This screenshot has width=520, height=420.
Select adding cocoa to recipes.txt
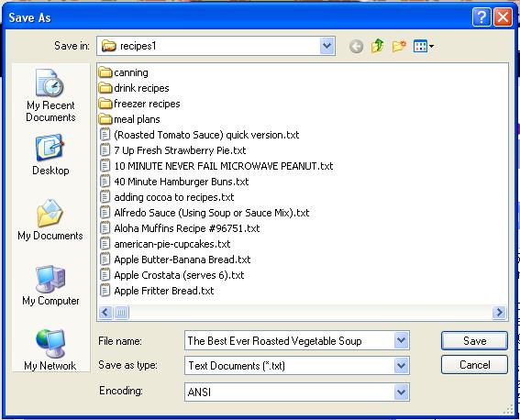coord(167,197)
